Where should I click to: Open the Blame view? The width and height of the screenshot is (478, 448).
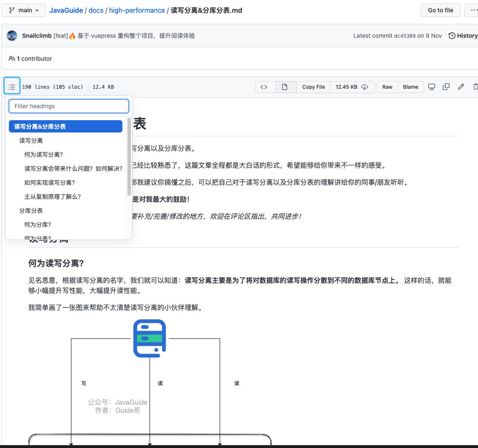click(410, 87)
